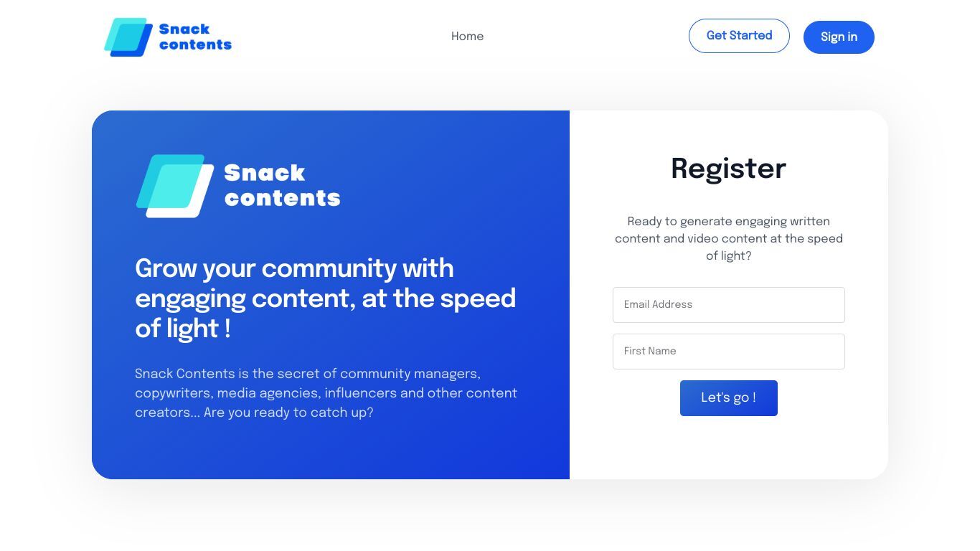The image size is (980, 551).
Task: Click the white 'Snack contents' wordmark in blue panel
Action: coord(282,185)
